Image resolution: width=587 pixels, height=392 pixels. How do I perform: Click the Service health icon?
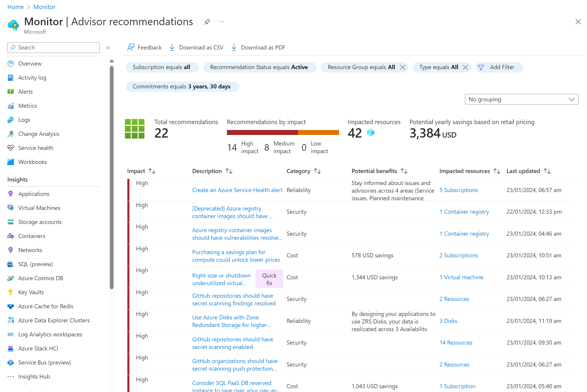tap(11, 148)
